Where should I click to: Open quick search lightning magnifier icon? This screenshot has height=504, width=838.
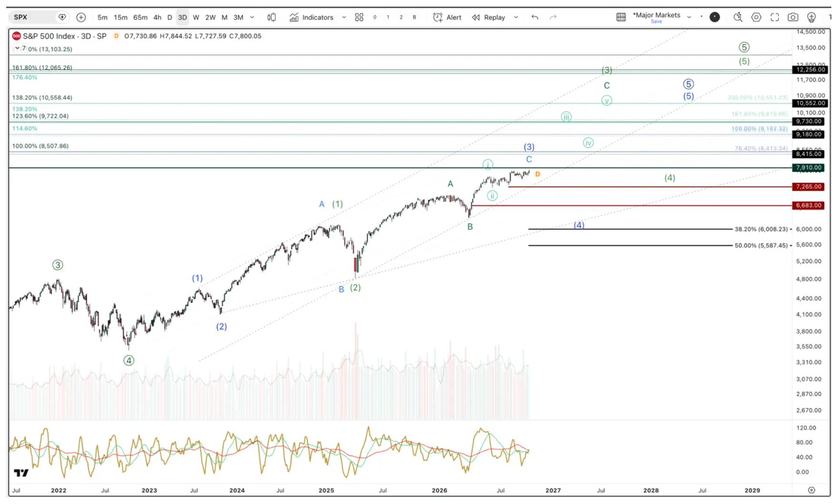point(738,17)
